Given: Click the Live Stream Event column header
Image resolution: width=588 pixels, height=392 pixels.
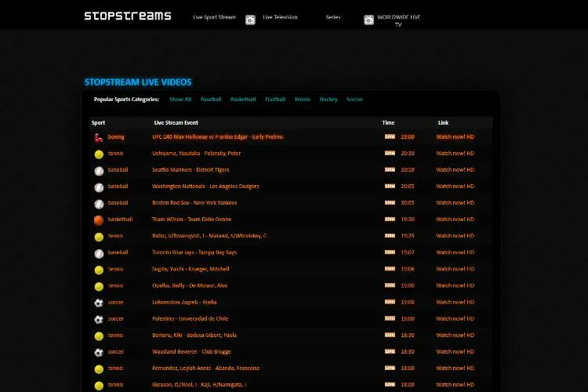Looking at the screenshot, I should pos(176,122).
